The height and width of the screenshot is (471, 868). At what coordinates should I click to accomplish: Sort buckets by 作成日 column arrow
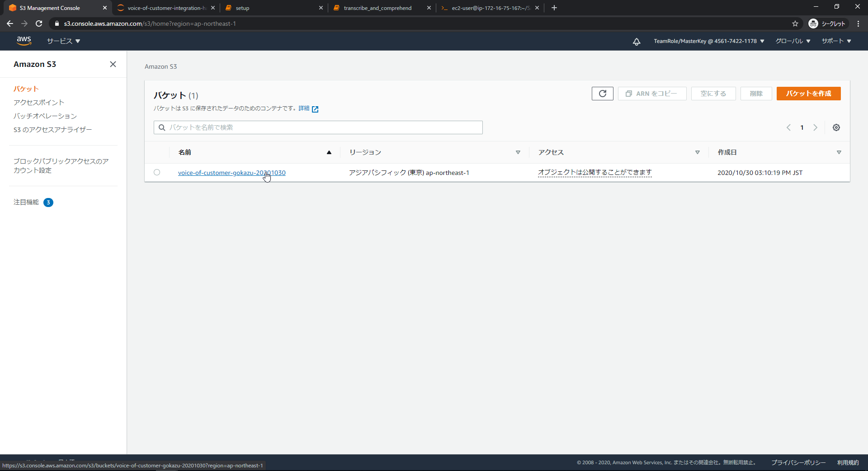point(839,152)
